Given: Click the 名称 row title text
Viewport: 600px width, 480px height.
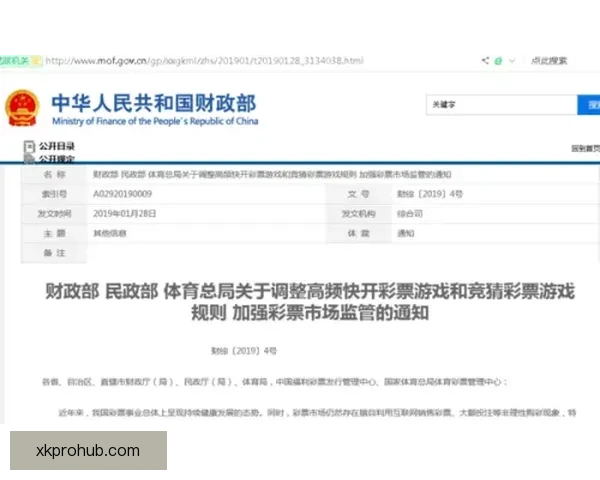Looking at the screenshot, I should pos(272,175).
